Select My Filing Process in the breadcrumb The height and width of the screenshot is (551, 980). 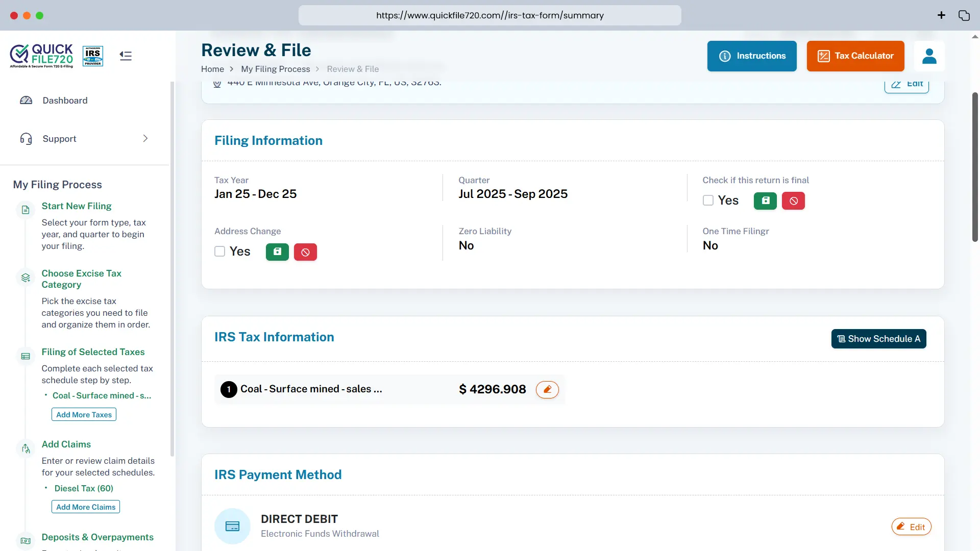pos(275,69)
